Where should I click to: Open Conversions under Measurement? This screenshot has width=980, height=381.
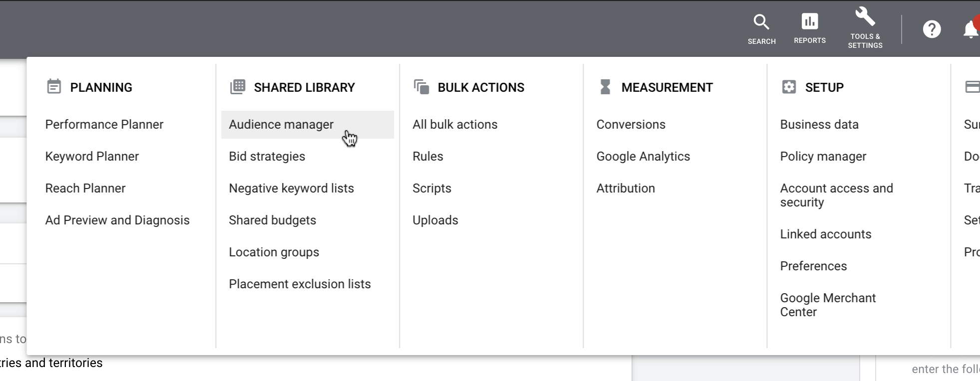631,124
